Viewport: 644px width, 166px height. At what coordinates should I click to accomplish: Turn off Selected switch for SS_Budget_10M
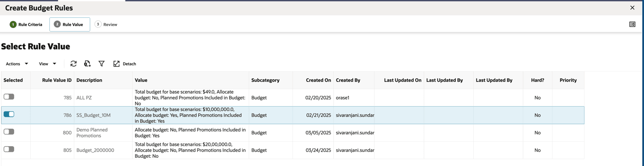tap(9, 114)
